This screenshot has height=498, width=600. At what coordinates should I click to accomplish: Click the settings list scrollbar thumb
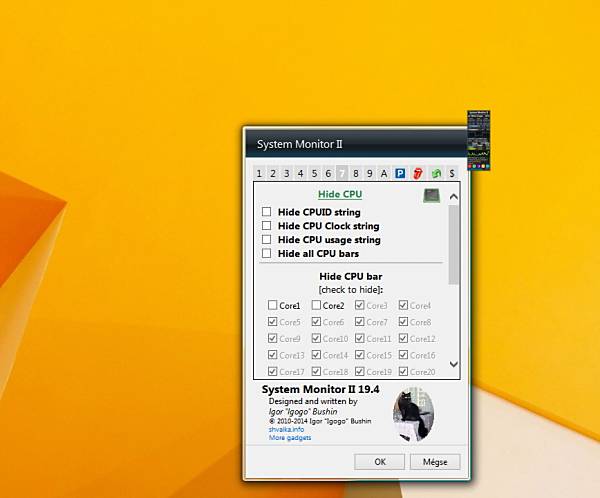(x=453, y=245)
